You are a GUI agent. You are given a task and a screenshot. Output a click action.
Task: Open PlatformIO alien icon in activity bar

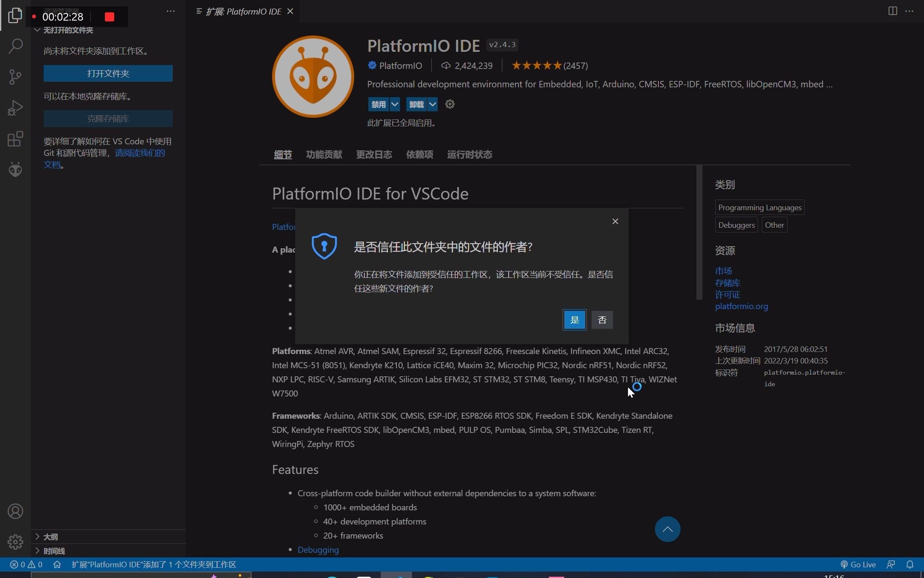coord(15,170)
